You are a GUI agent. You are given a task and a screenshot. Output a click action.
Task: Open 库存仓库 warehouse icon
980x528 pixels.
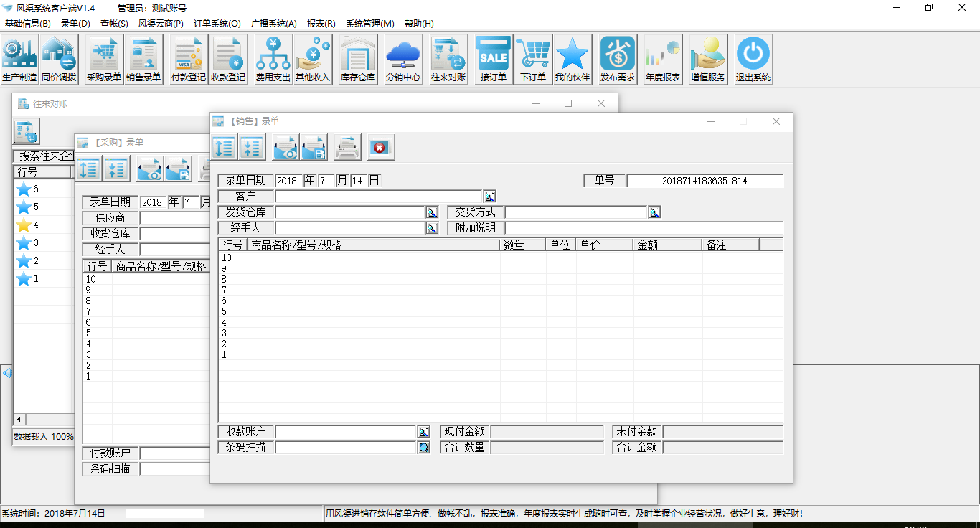click(x=358, y=59)
